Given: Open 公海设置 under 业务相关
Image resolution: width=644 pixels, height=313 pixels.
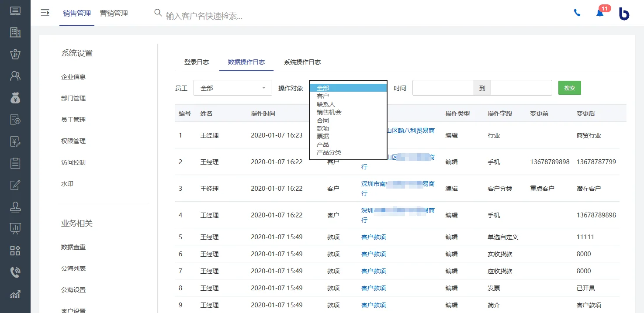Looking at the screenshot, I should point(73,290).
